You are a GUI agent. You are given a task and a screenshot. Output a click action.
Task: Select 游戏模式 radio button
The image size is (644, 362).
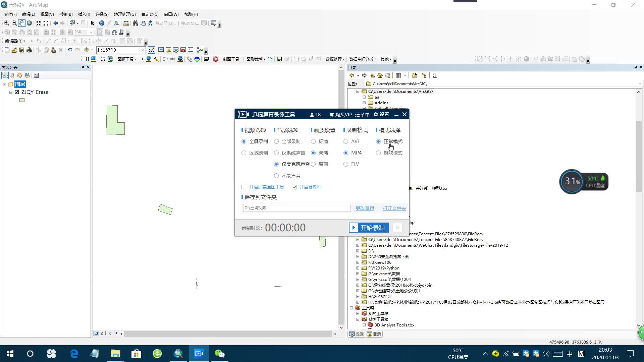pos(378,153)
